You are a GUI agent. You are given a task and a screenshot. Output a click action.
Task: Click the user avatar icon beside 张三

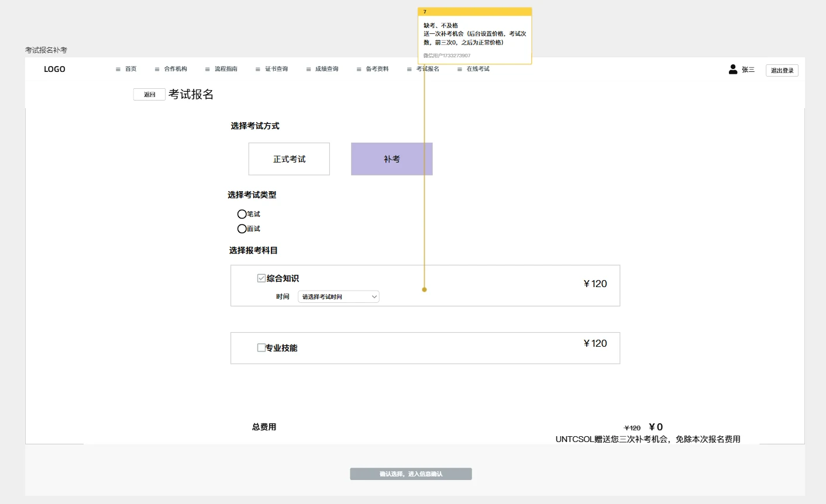click(733, 69)
